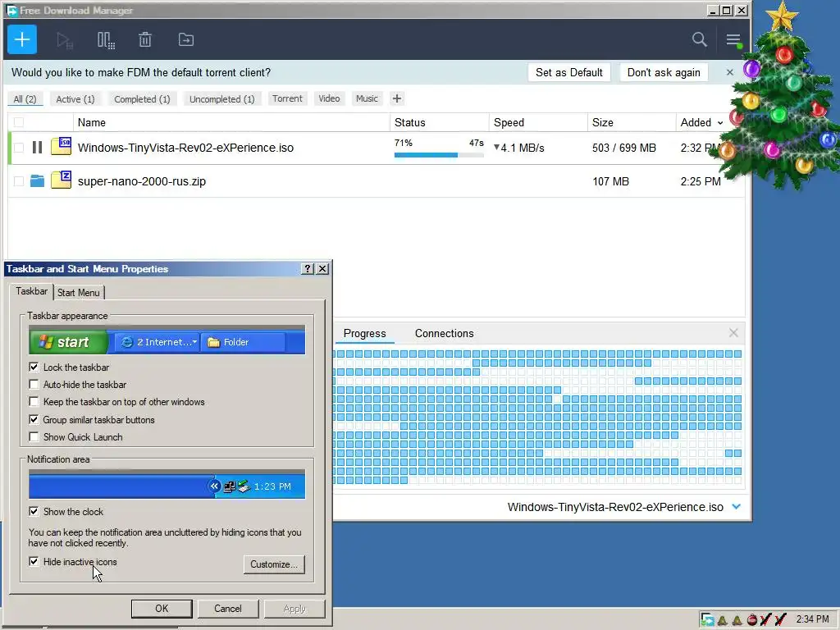The height and width of the screenshot is (630, 840).
Task: Toggle Group similar taskbar buttons
Action: point(34,419)
